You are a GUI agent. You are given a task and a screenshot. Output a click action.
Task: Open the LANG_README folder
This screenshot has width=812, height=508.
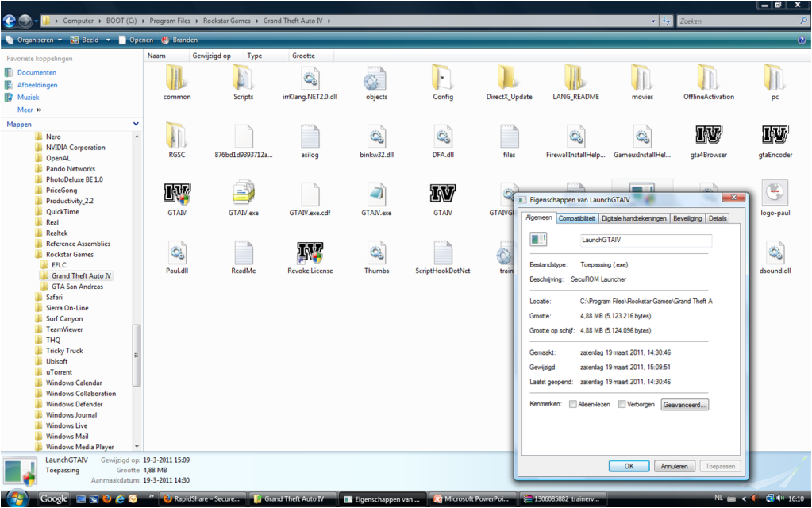pos(575,83)
